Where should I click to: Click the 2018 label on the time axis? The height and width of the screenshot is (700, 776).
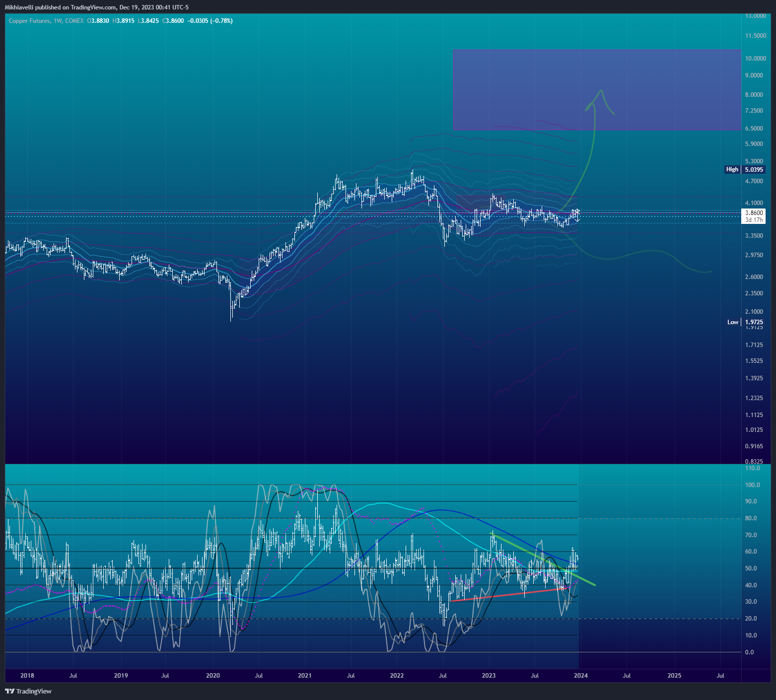27,676
